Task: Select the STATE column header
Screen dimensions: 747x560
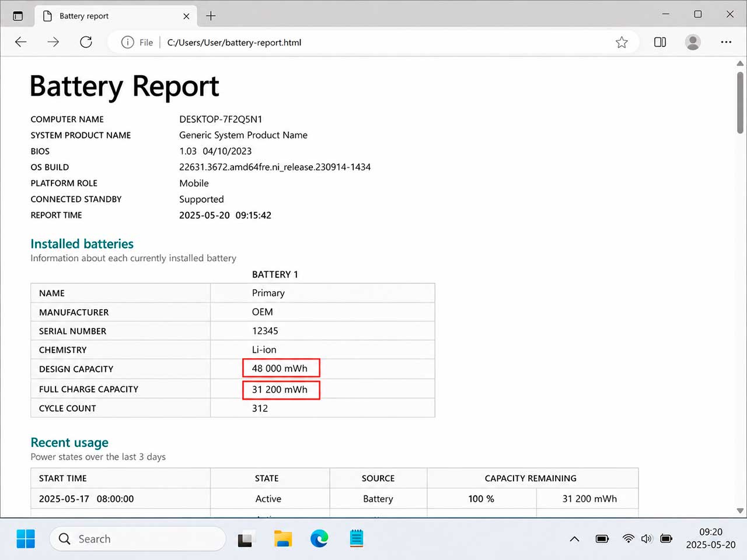Action: click(267, 478)
